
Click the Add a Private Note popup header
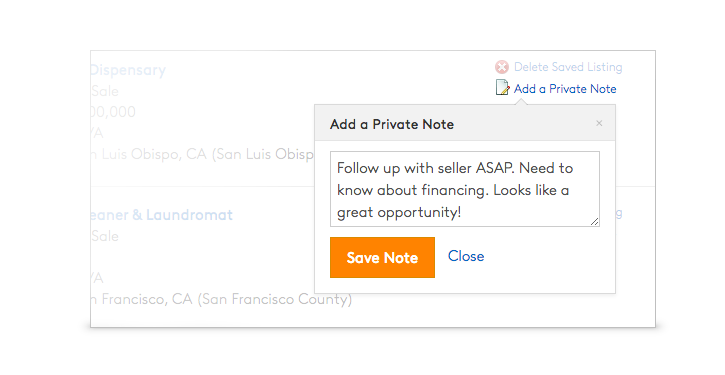(x=465, y=123)
